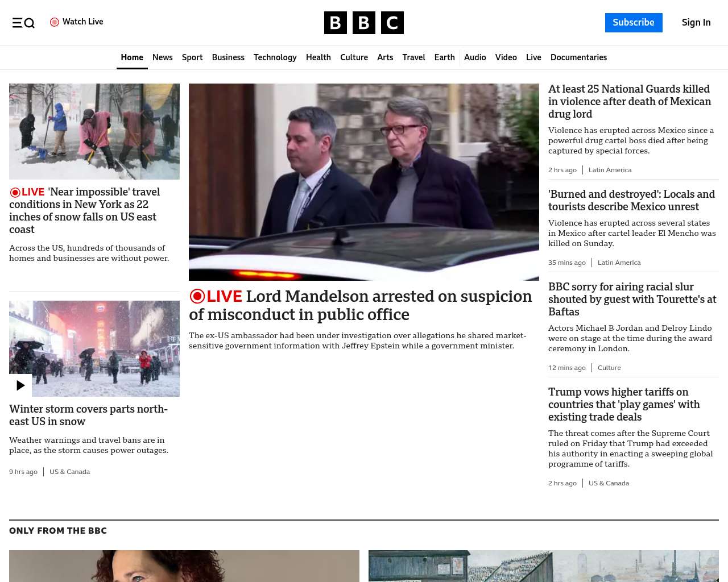
Task: Navigate to the Culture section
Action: click(354, 57)
